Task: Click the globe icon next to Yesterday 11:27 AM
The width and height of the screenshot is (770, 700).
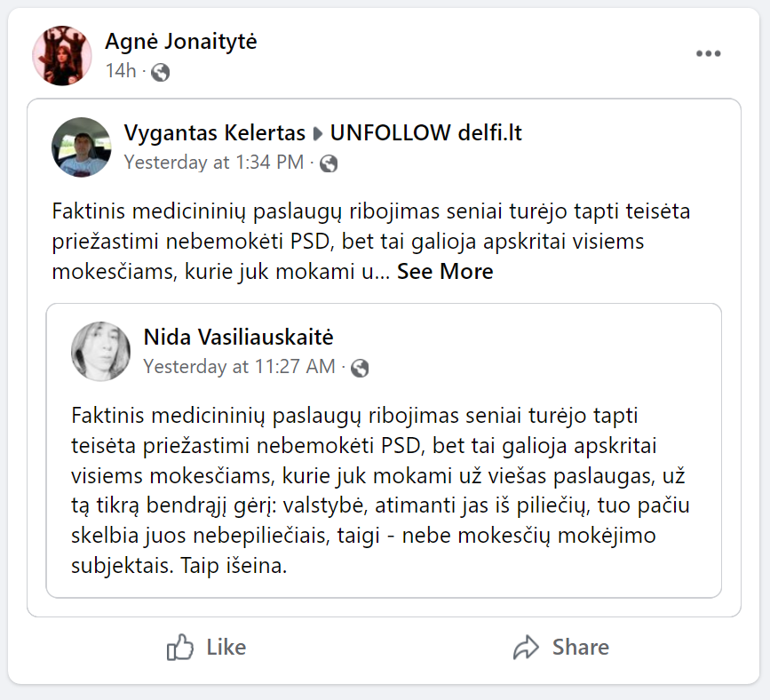Action: (360, 367)
